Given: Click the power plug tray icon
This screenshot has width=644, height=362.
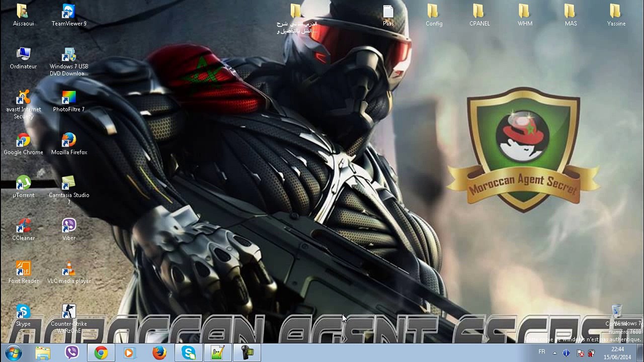Looking at the screenshot, I should (592, 353).
